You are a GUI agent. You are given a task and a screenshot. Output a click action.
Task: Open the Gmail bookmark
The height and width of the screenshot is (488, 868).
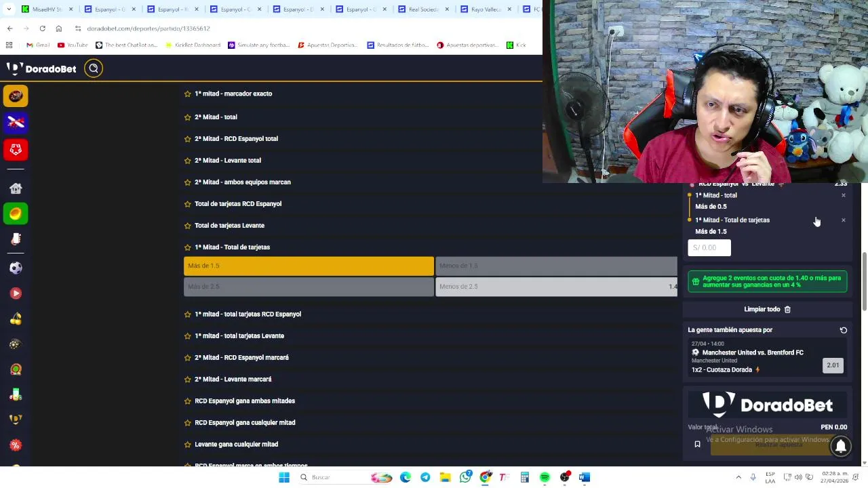(x=38, y=45)
